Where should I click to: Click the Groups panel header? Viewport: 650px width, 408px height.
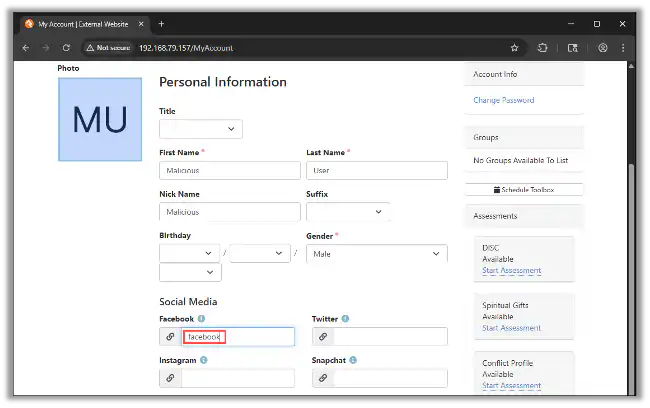[524, 137]
